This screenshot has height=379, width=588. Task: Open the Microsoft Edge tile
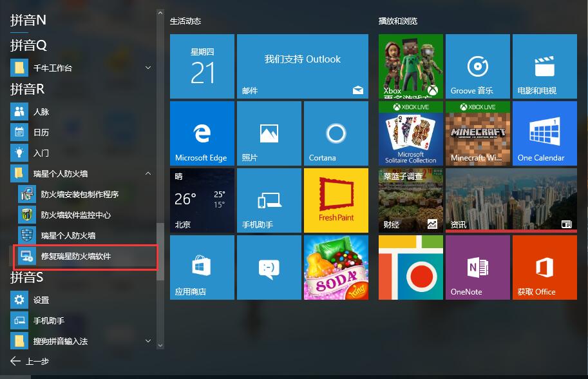click(202, 133)
